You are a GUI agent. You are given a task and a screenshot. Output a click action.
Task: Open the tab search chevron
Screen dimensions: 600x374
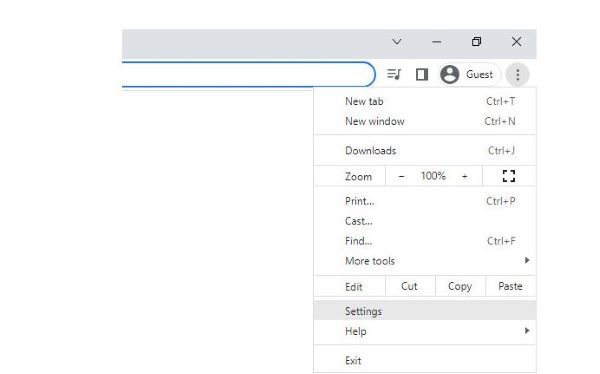(397, 41)
